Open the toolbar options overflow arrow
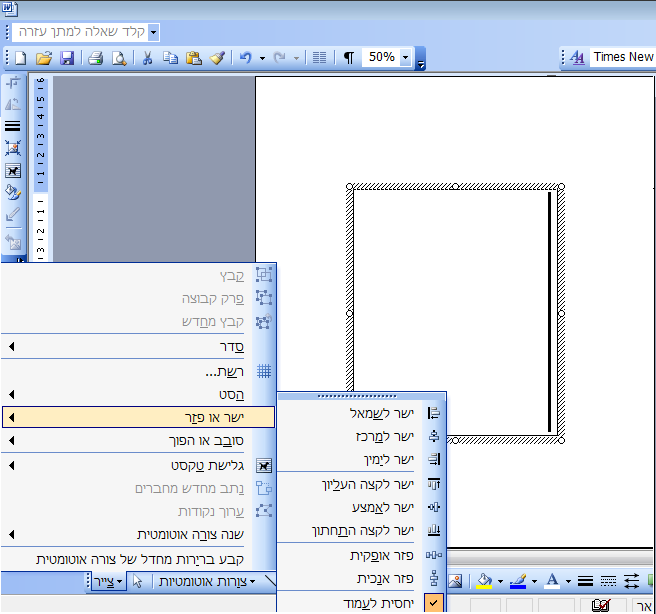 click(x=421, y=59)
